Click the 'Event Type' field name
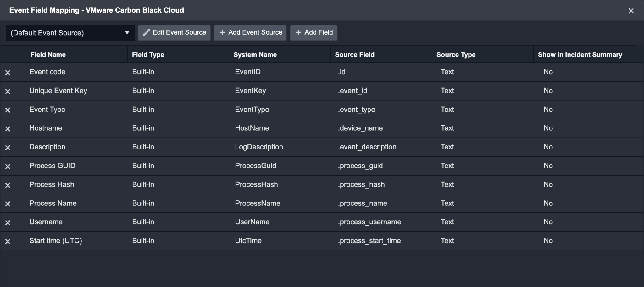Viewport: 644px width, 287px height. (47, 110)
